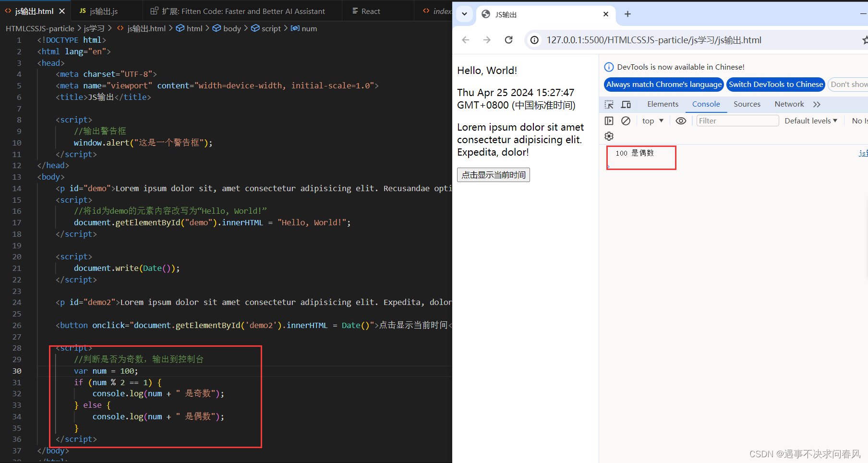Viewport: 868px width, 463px height.
Task: Click Always match Chrome's language button
Action: click(663, 85)
